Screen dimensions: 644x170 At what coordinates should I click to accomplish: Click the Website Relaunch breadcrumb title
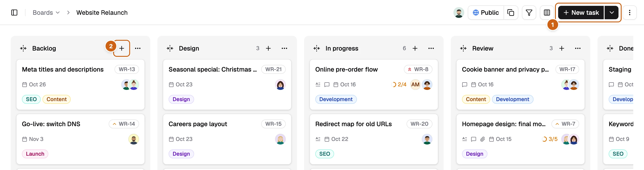coord(102,13)
